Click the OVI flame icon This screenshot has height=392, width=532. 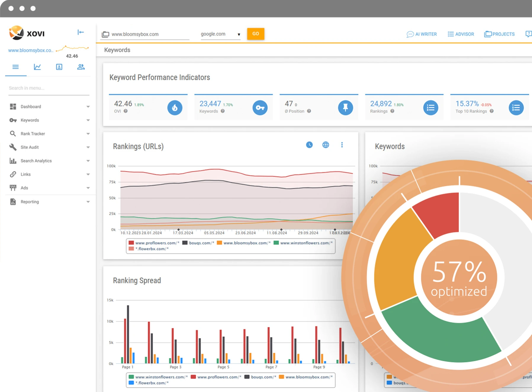pos(175,108)
